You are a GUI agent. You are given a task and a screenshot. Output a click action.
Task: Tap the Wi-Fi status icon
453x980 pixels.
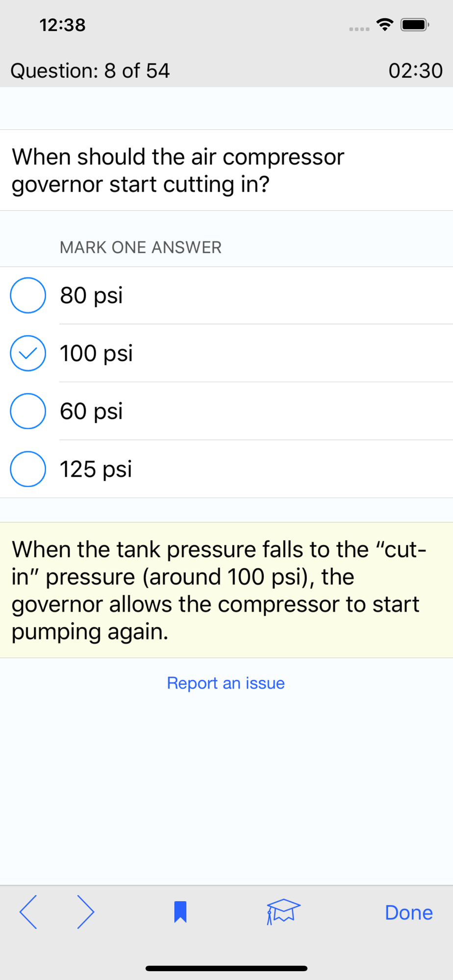point(385,24)
